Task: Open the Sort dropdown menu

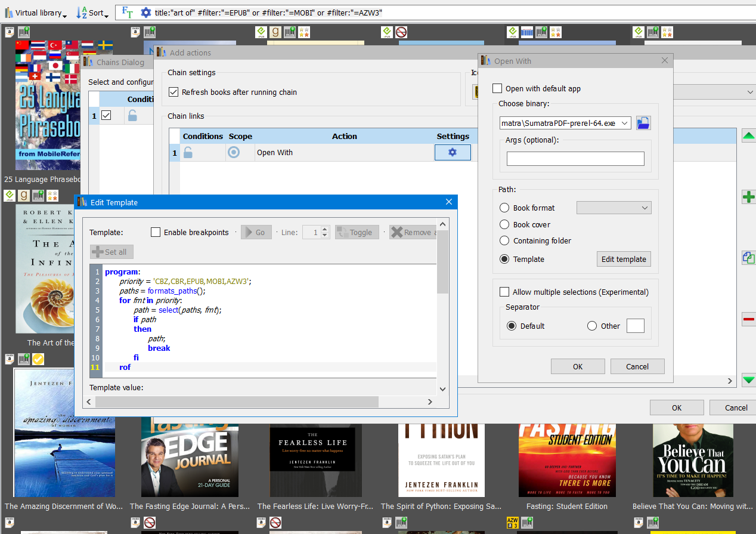Action: (107, 15)
